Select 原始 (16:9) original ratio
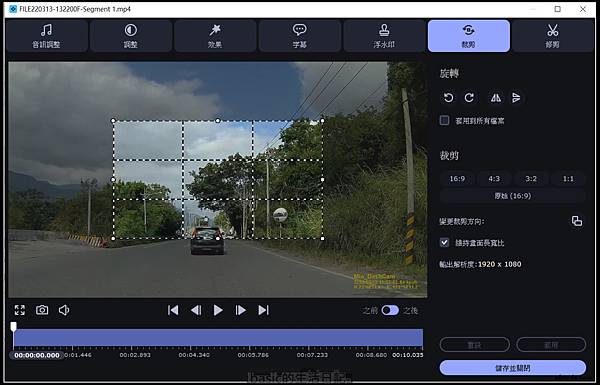600x385 pixels. (513, 196)
